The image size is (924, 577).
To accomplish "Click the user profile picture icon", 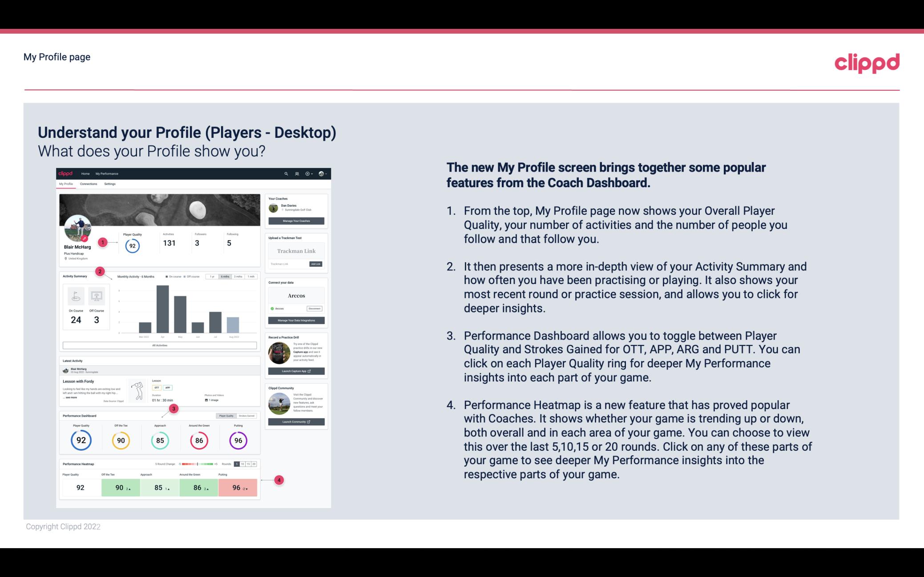I will (78, 231).
